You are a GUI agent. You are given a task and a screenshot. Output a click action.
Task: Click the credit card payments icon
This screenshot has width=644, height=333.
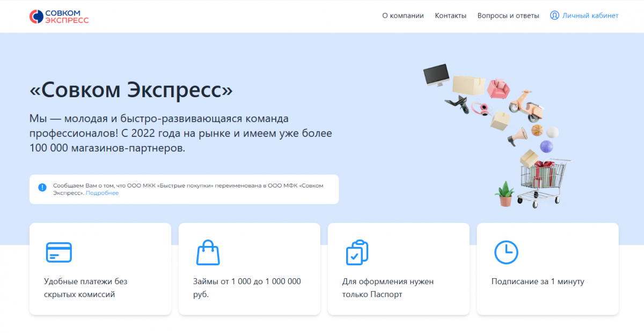59,252
